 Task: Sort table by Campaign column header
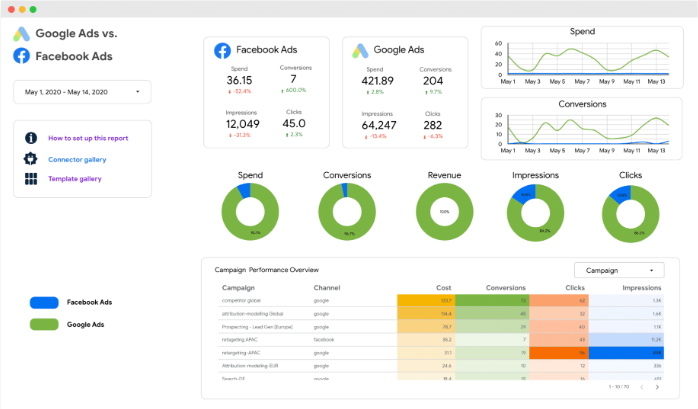coord(238,288)
